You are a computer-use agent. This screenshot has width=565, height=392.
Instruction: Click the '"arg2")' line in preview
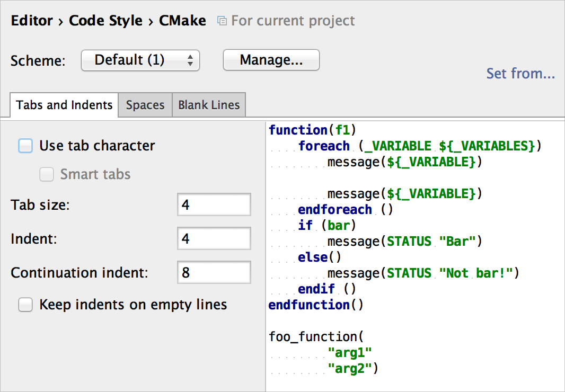tap(353, 368)
